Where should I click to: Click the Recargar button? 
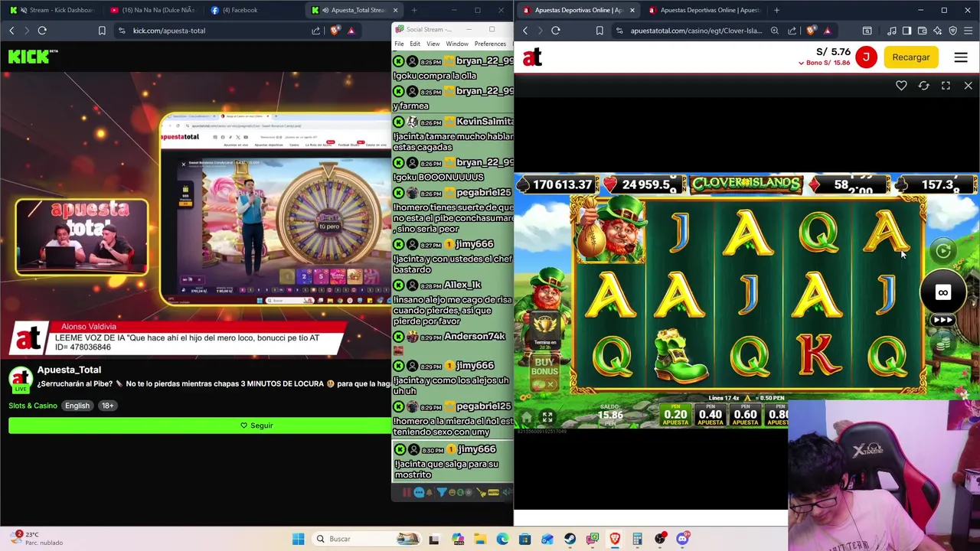pyautogui.click(x=911, y=57)
